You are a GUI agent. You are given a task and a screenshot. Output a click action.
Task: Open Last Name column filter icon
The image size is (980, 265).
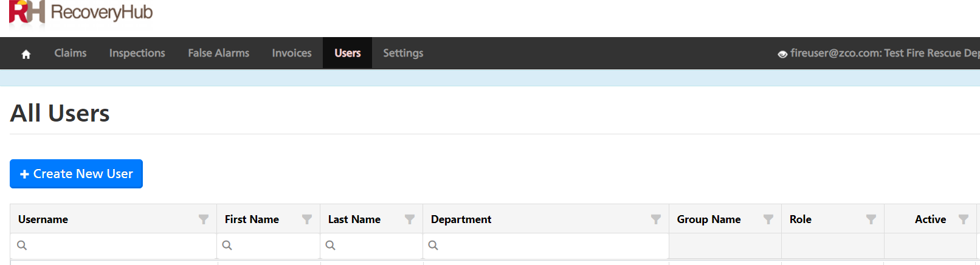(x=410, y=219)
